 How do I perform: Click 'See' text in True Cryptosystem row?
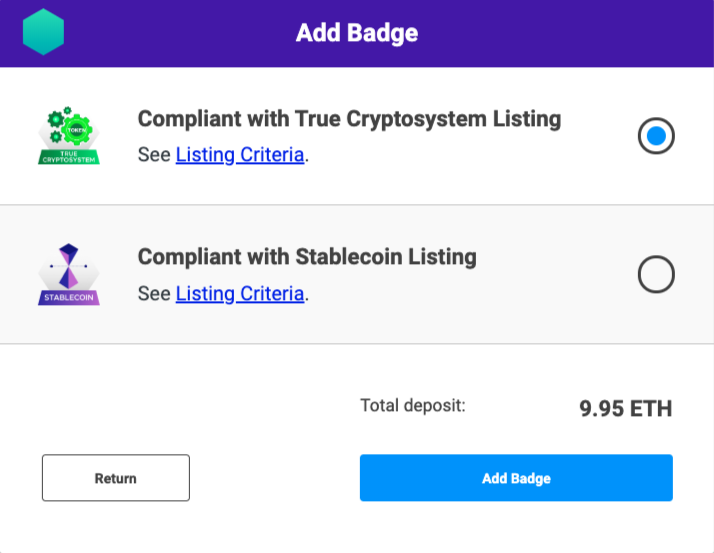pyautogui.click(x=154, y=155)
